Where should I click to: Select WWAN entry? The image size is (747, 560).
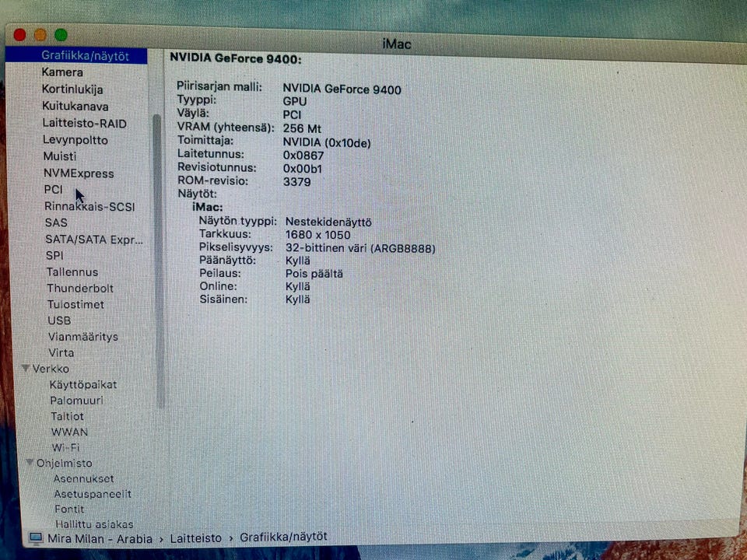point(69,432)
